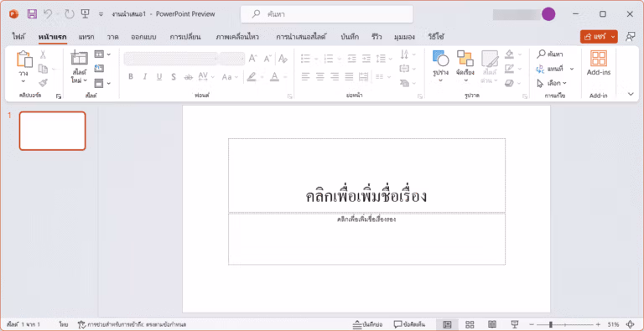Viewport: 644px width, 331px height.
Task: Click the Cut scissors icon
Action: 43,54
